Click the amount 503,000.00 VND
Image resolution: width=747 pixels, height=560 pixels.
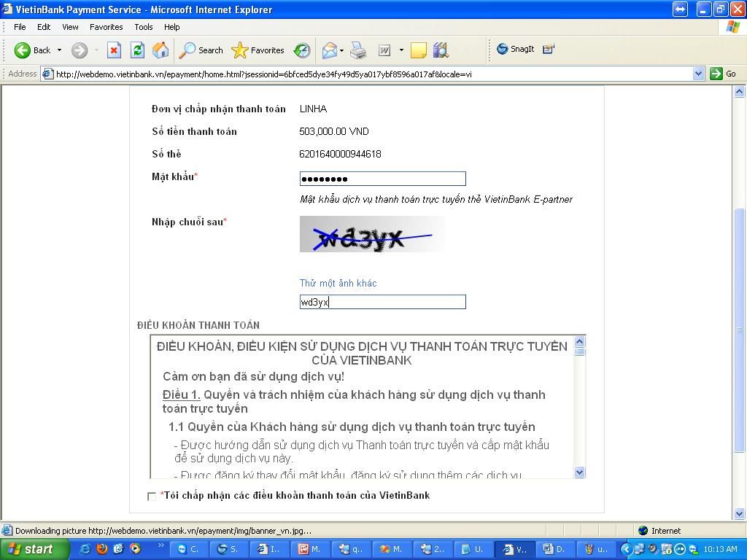pyautogui.click(x=334, y=131)
